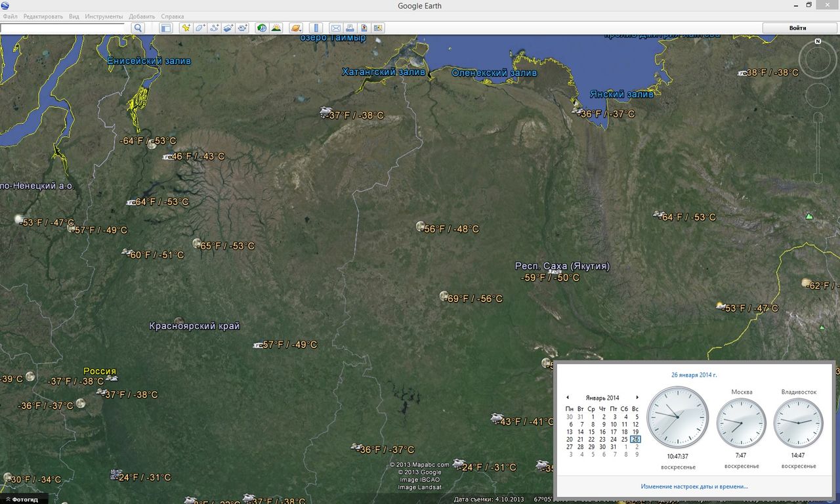Viewport: 840px width, 504px height.
Task: Toggle the sidebar panel visibility
Action: pyautogui.click(x=165, y=28)
